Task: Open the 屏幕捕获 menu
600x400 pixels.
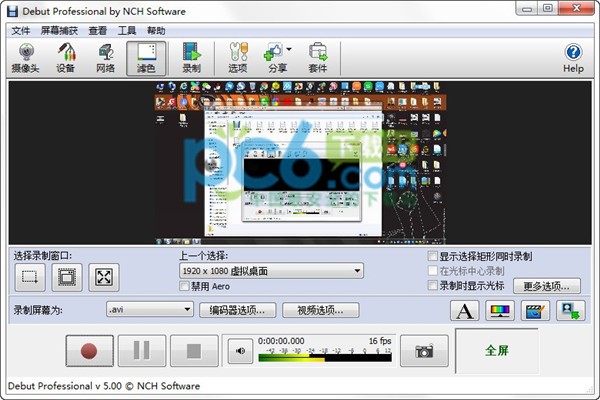Action: click(x=59, y=31)
